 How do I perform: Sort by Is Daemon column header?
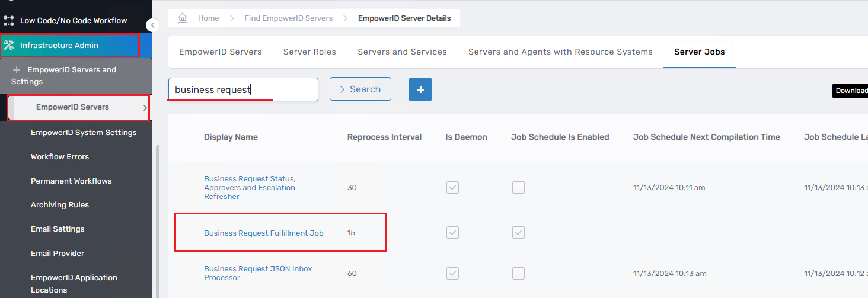pyautogui.click(x=466, y=137)
